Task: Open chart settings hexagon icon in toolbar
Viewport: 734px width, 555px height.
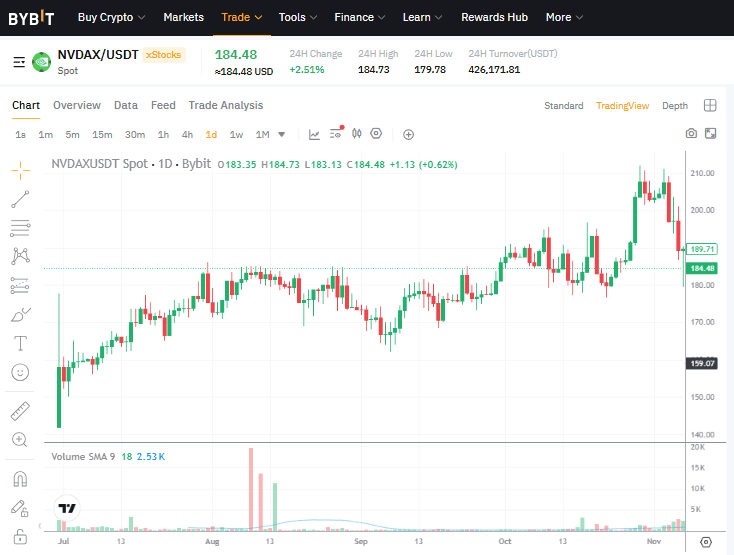Action: coord(376,134)
